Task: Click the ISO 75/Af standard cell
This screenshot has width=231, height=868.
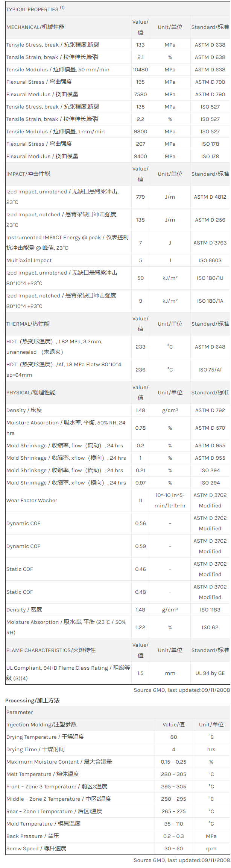Action: (210, 370)
